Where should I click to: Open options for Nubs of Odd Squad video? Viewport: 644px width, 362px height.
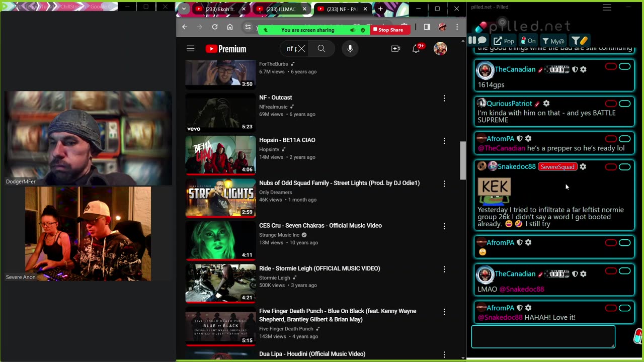[444, 184]
